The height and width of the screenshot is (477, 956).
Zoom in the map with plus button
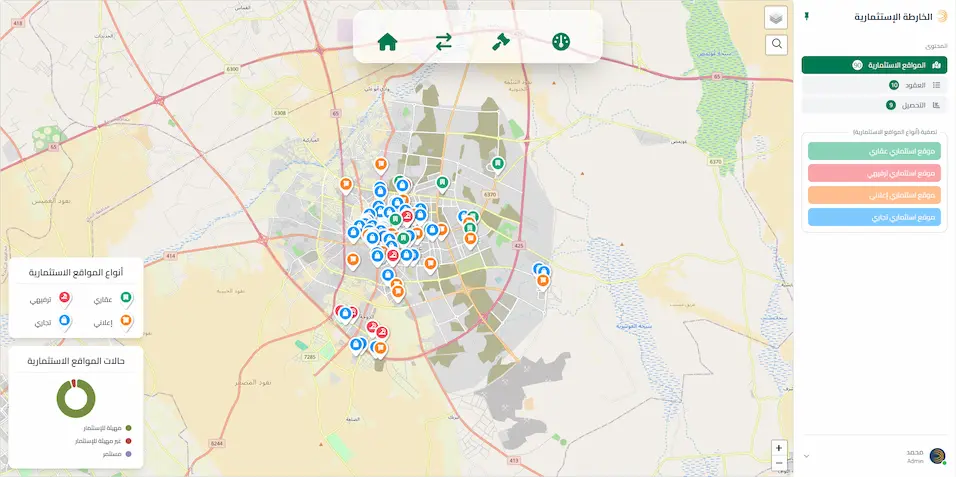pos(779,448)
